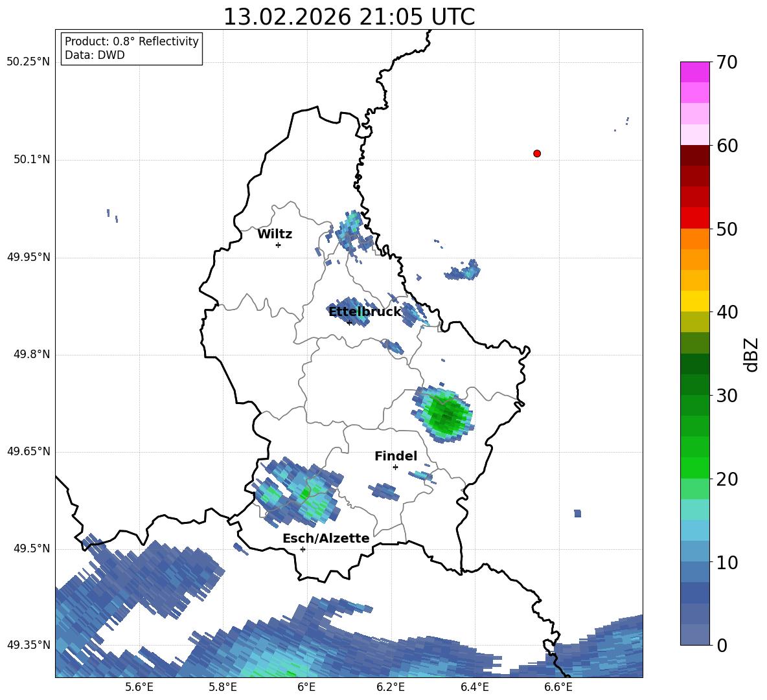Screen dimensions: 767x700
Task: Click the 50.1°N latitude label
Action: pyautogui.click(x=32, y=160)
